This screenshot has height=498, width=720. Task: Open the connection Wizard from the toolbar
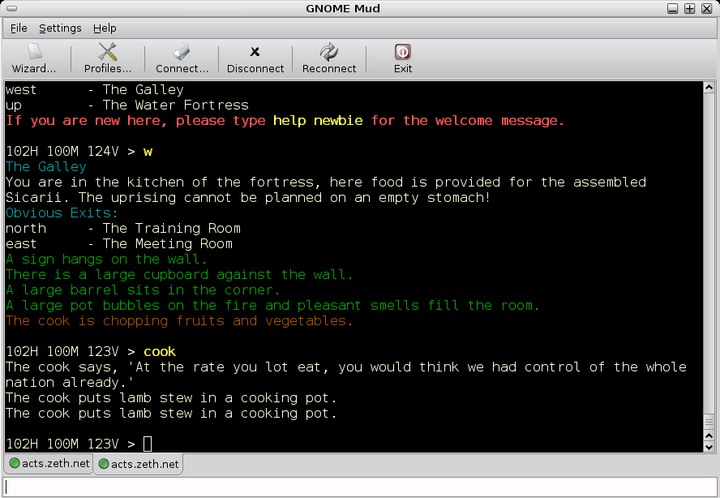tap(34, 58)
